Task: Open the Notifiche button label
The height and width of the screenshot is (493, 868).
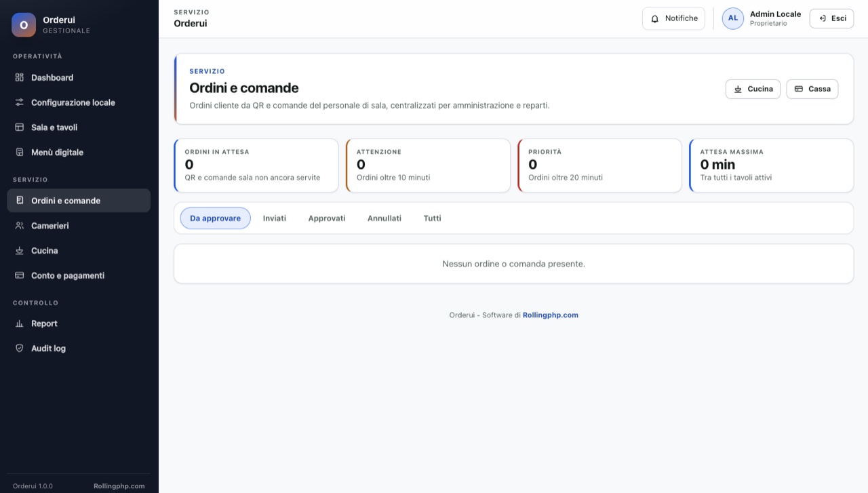Action: pyautogui.click(x=682, y=18)
